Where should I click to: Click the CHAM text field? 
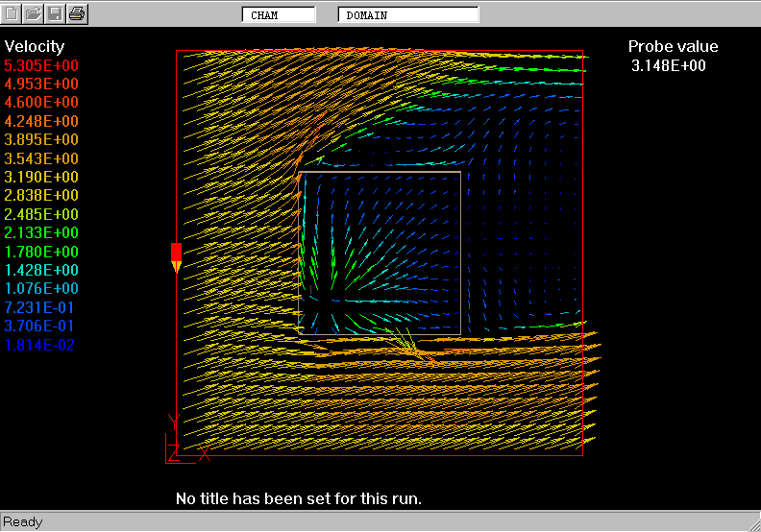click(x=279, y=15)
